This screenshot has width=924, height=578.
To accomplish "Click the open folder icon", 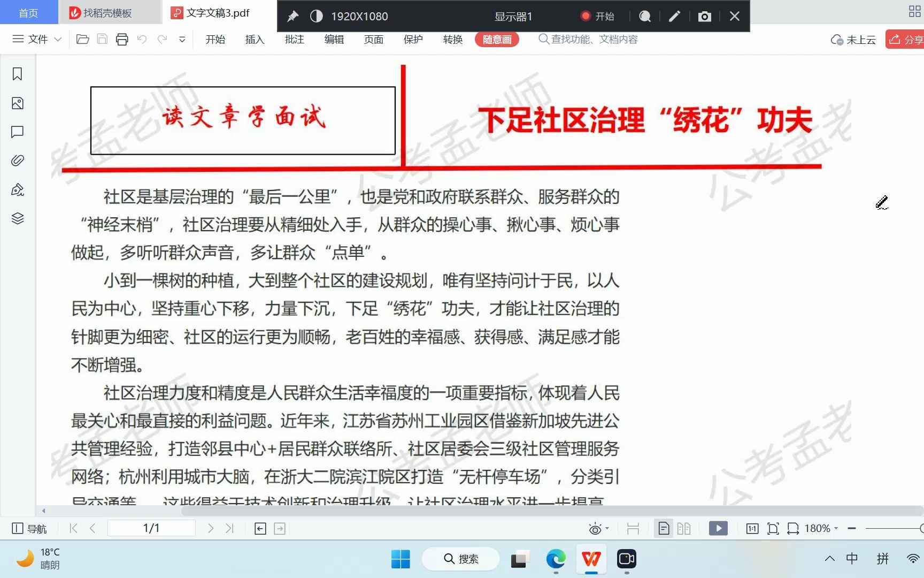I will tap(82, 39).
